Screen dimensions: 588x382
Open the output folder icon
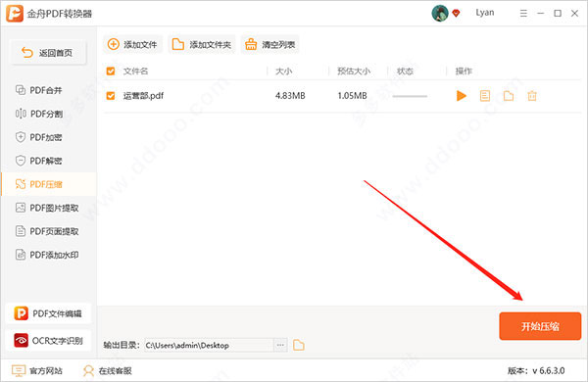299,345
